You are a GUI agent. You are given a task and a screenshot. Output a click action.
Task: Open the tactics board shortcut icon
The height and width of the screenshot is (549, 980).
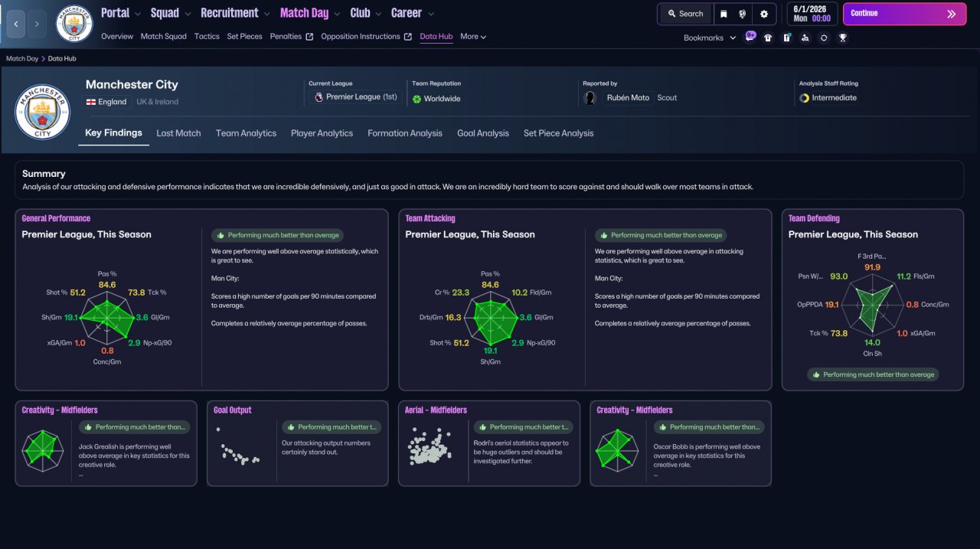[x=786, y=38]
